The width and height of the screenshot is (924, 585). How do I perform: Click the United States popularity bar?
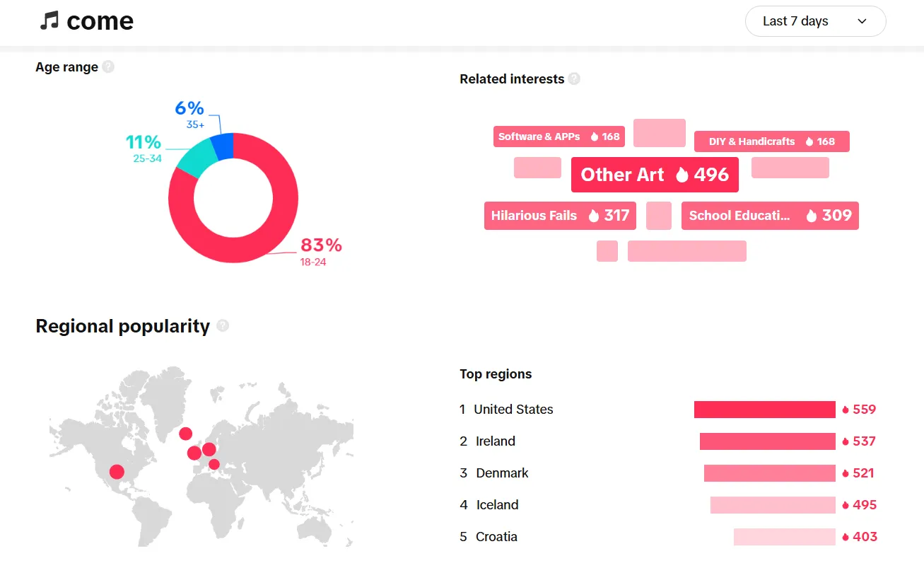coord(764,410)
